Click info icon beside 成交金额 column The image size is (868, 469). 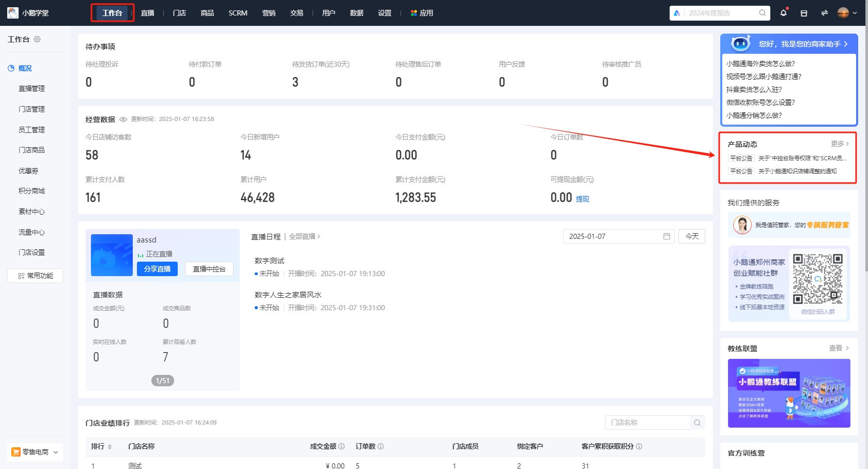point(342,446)
